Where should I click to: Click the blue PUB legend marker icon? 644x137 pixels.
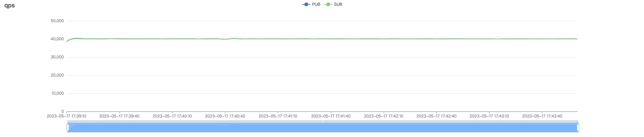point(306,4)
